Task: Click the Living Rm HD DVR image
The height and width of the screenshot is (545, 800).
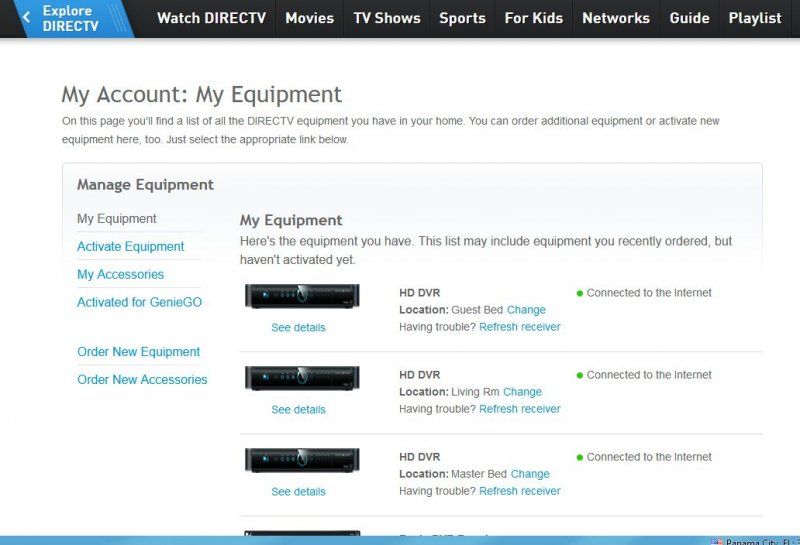Action: pyautogui.click(x=302, y=378)
